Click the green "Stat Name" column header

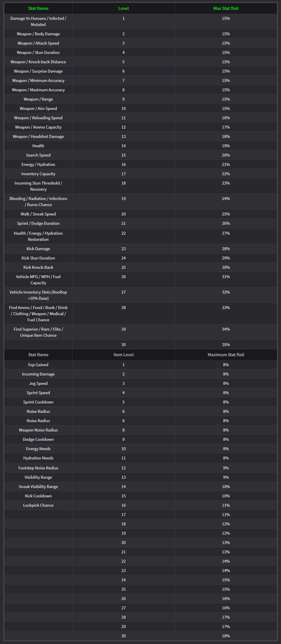(x=38, y=8)
